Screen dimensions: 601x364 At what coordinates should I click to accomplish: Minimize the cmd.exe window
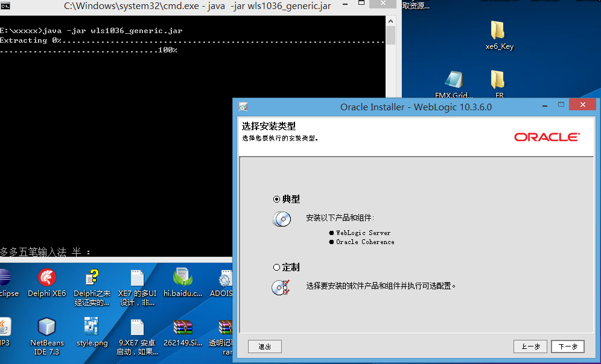click(x=345, y=4)
